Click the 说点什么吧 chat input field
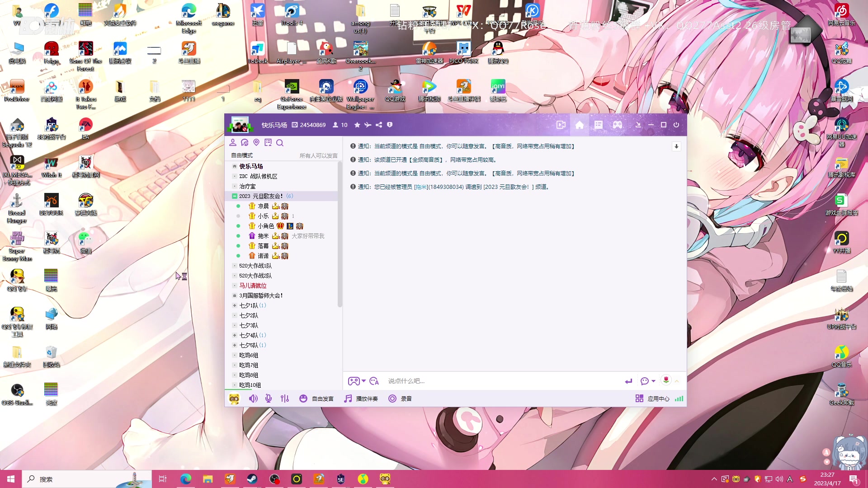The image size is (868, 488). pyautogui.click(x=502, y=381)
